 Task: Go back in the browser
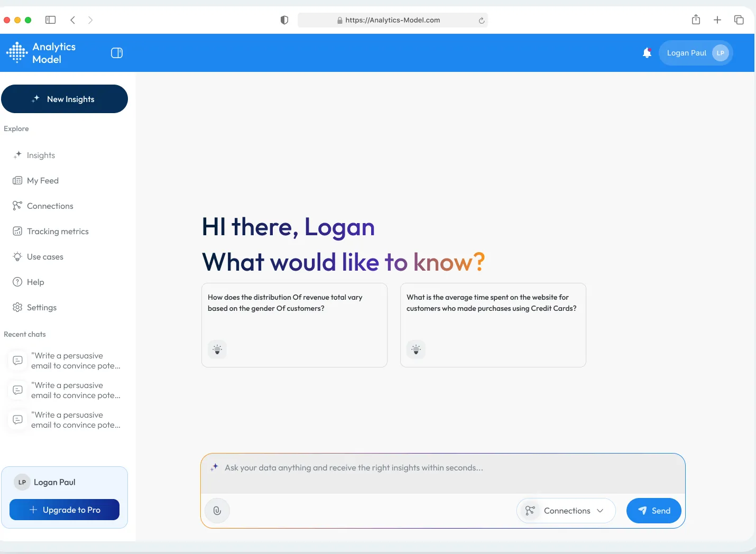point(73,20)
